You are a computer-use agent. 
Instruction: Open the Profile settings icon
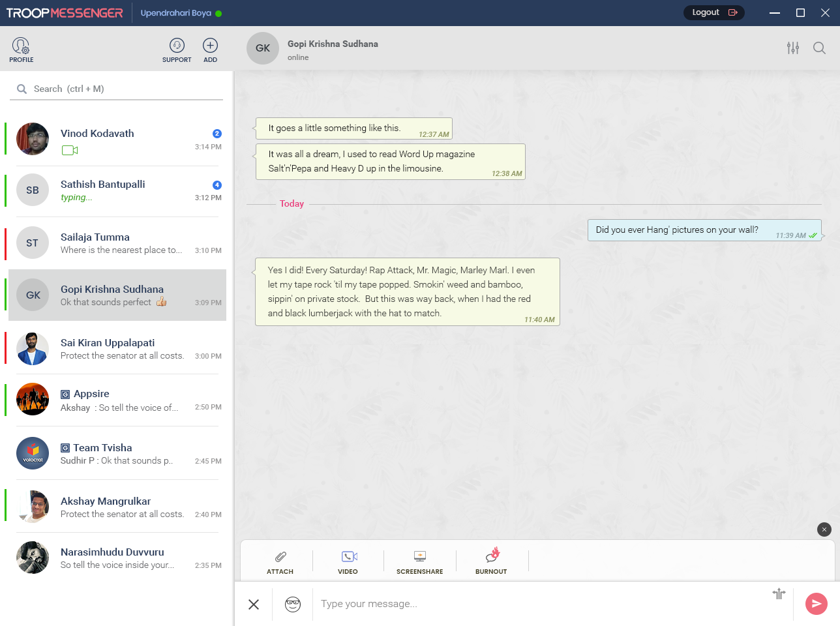click(x=21, y=46)
